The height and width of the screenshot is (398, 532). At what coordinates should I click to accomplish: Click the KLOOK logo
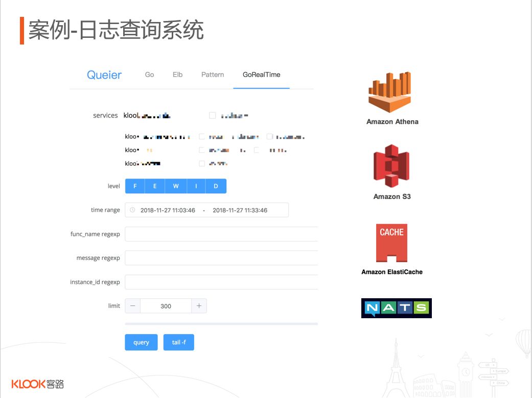(x=37, y=384)
